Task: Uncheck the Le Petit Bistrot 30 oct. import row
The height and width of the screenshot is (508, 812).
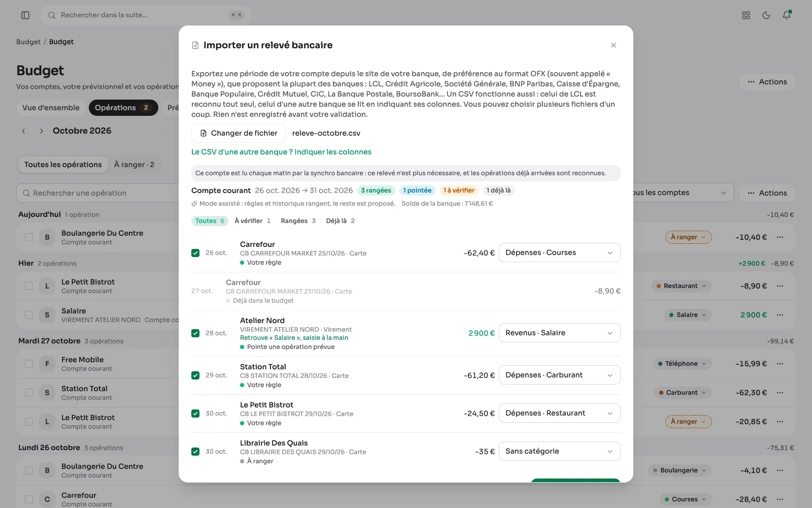Action: (195, 414)
